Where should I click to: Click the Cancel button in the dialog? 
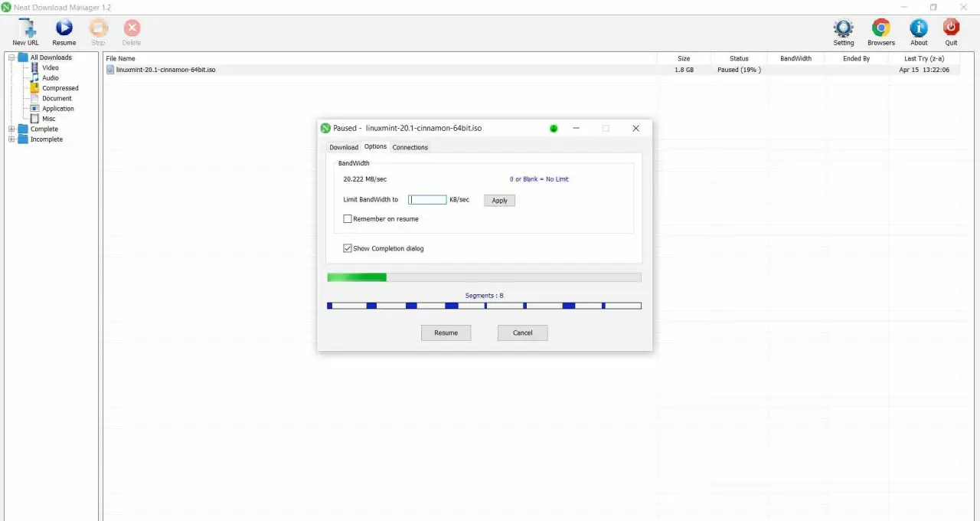[x=522, y=333]
